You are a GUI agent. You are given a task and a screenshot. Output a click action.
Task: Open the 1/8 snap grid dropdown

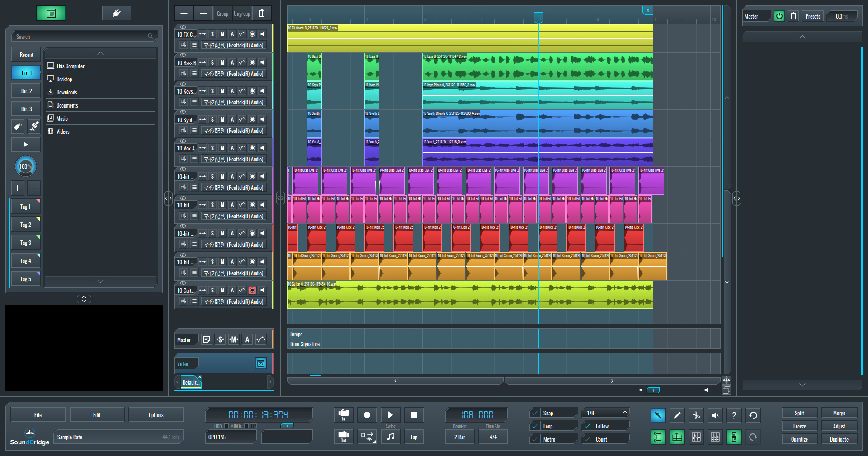[606, 413]
